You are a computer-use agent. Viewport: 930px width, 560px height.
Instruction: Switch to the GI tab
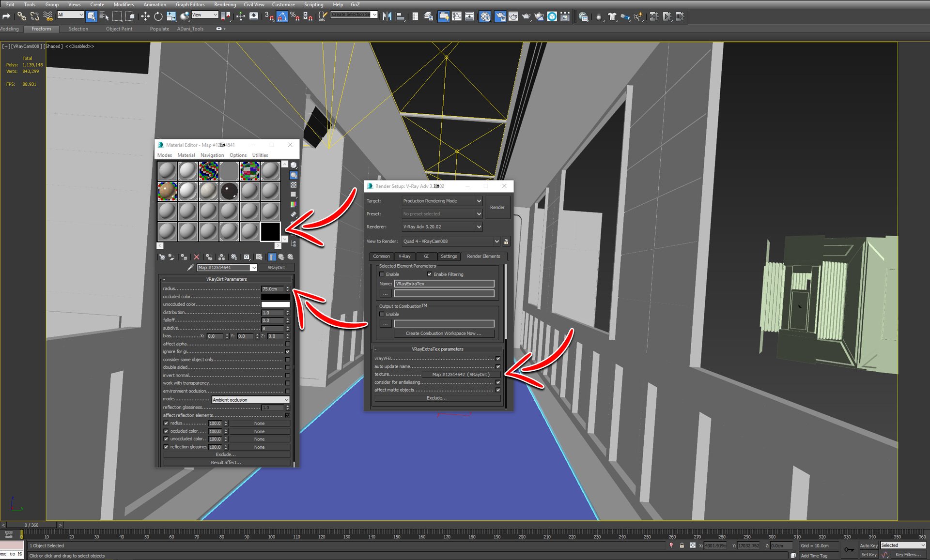pyautogui.click(x=426, y=257)
